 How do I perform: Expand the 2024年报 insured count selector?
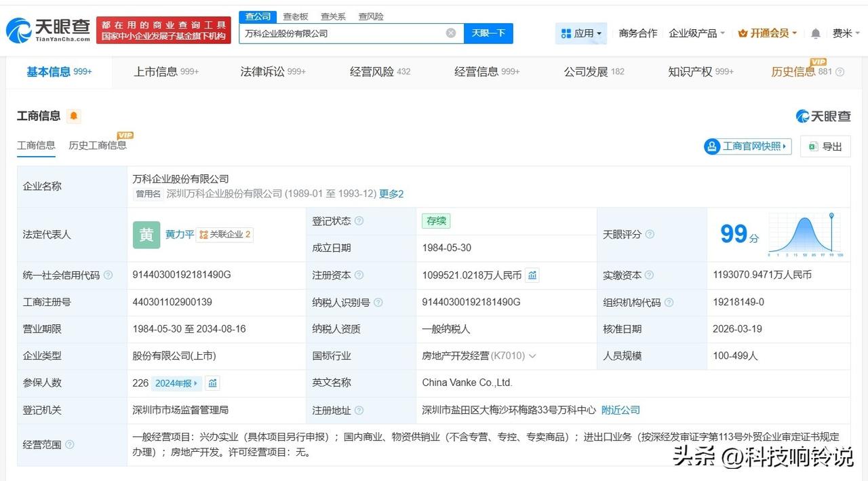coord(176,383)
